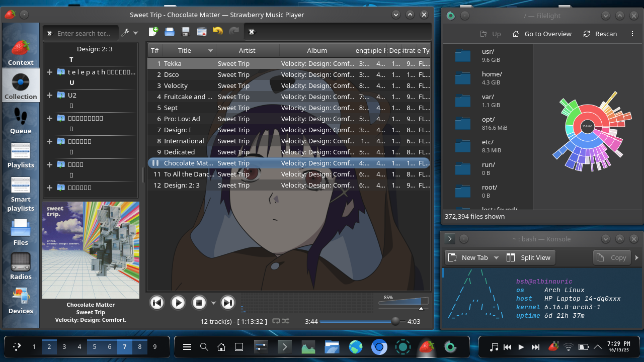Screen dimensions: 644x362
Task: Select the Collection sidebar icon
Action: click(21, 86)
